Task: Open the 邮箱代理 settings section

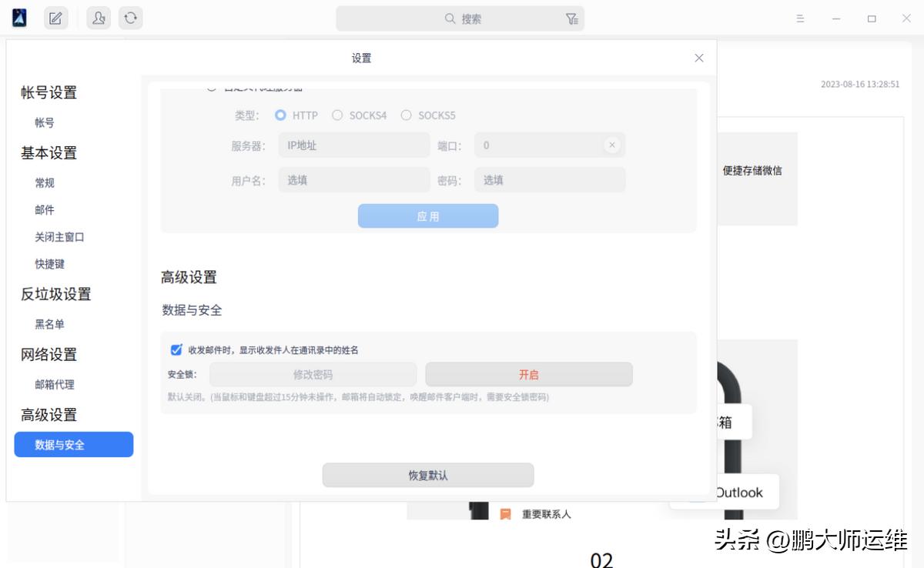Action: tap(55, 384)
